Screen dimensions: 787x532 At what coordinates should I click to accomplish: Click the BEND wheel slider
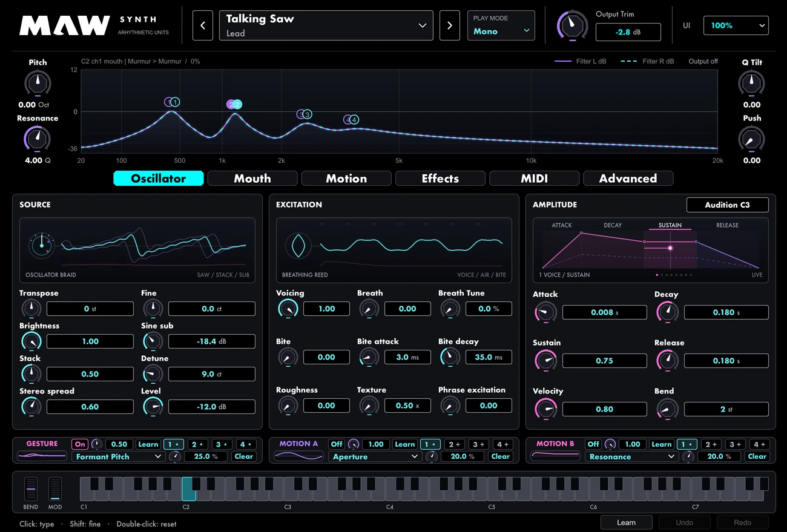pos(30,488)
